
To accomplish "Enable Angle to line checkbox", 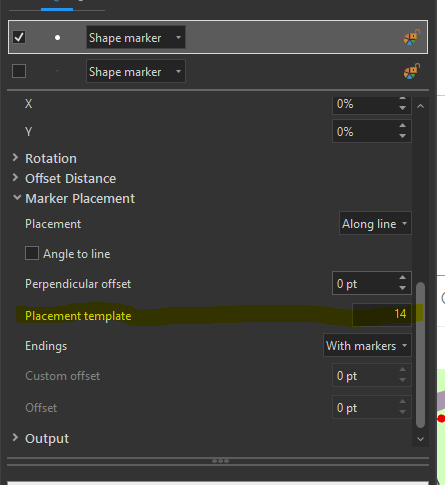I will pyautogui.click(x=32, y=253).
